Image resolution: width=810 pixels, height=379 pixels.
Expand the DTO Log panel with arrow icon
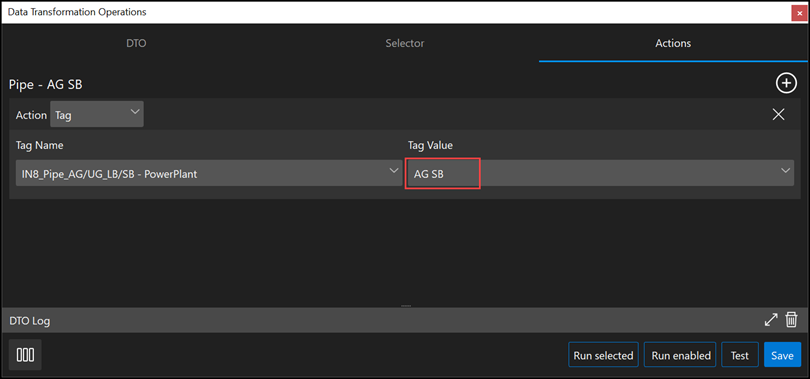tap(771, 320)
